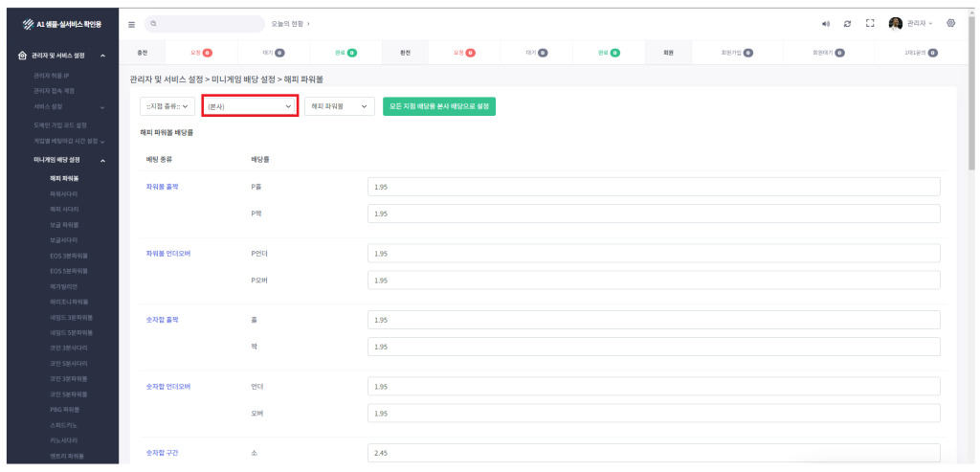Open the 지점 종류 dropdown

(x=167, y=106)
